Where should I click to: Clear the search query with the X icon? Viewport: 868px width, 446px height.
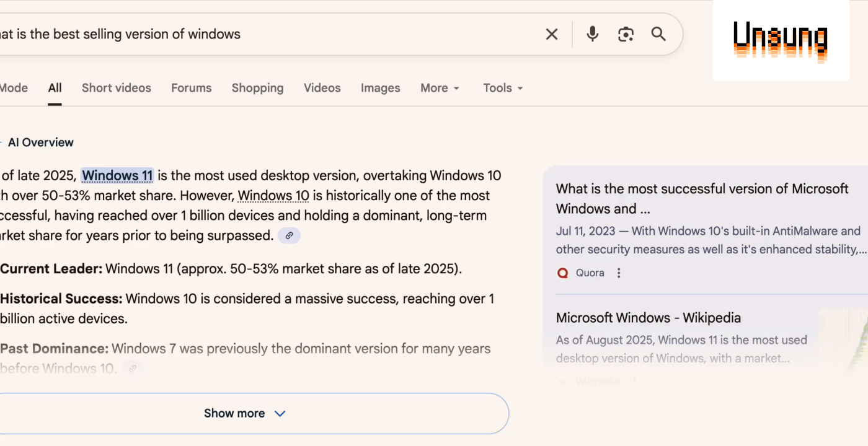pos(551,34)
